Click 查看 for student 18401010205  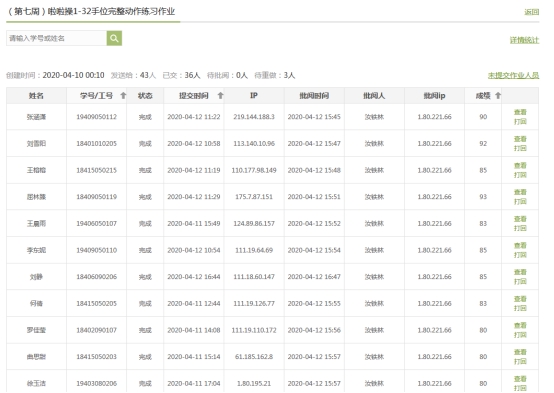[520, 139]
